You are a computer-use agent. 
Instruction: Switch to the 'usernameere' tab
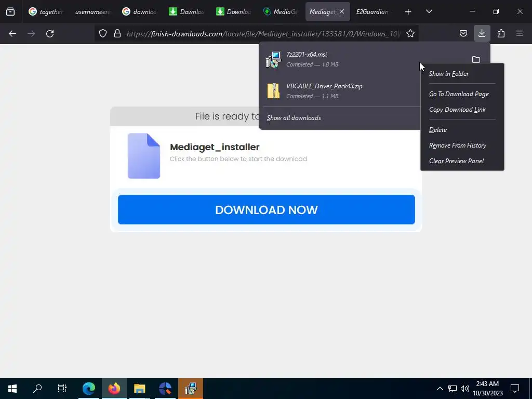(x=92, y=12)
